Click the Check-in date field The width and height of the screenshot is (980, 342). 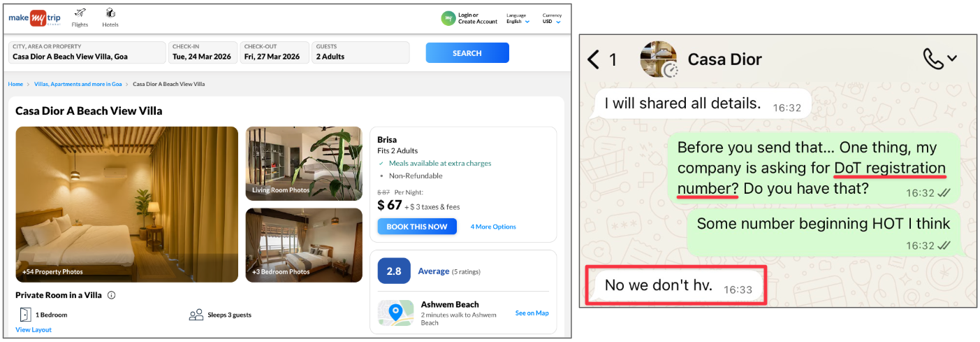(202, 52)
